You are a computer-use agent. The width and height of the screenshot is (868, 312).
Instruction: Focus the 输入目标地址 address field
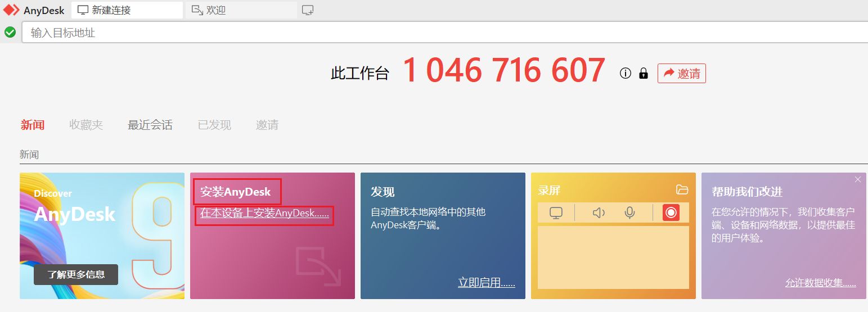coord(444,33)
